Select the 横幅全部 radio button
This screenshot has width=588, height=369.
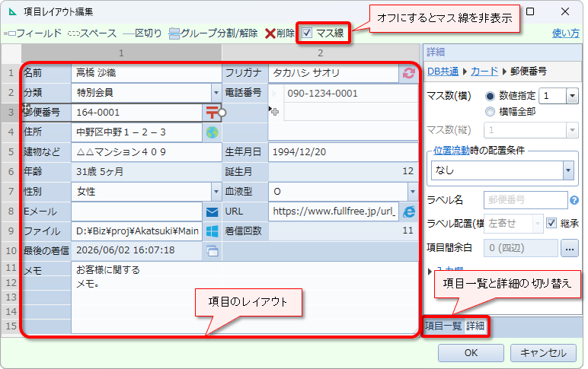coord(490,112)
